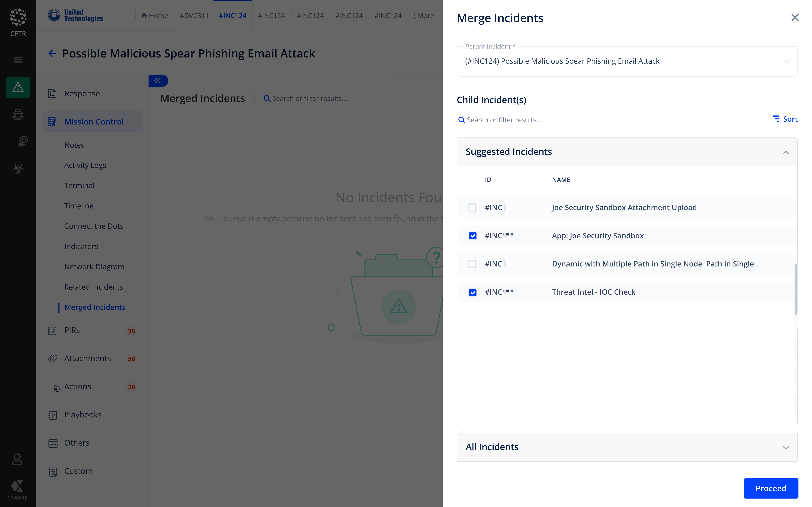Uncheck App: Joe Security Sandbox checkbox
The width and height of the screenshot is (812, 507).
coord(472,236)
